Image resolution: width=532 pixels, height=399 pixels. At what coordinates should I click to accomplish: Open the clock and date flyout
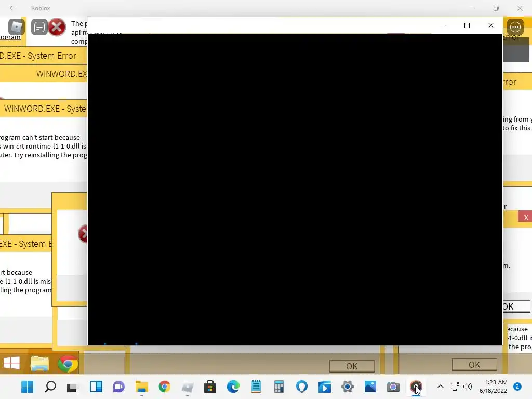[494, 387]
